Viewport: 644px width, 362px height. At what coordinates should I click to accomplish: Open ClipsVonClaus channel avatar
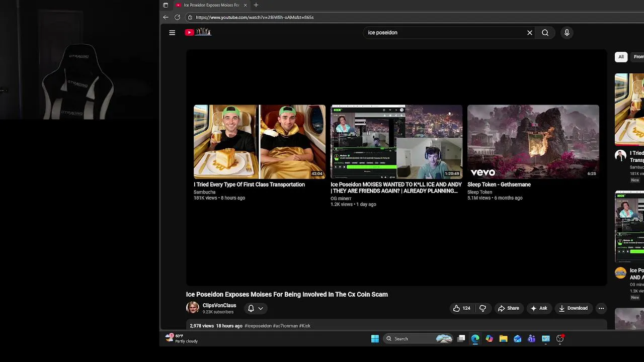193,308
